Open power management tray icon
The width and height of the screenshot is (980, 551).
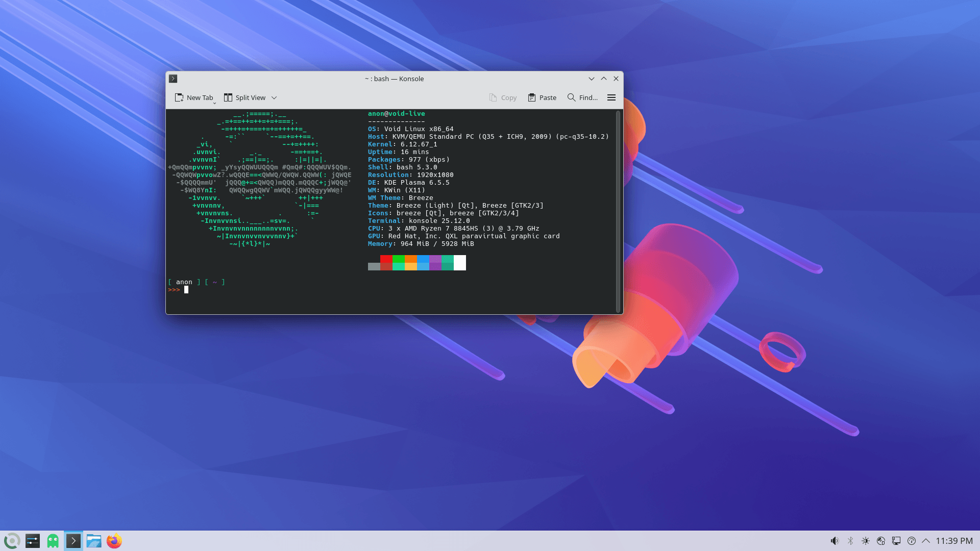pyautogui.click(x=912, y=541)
